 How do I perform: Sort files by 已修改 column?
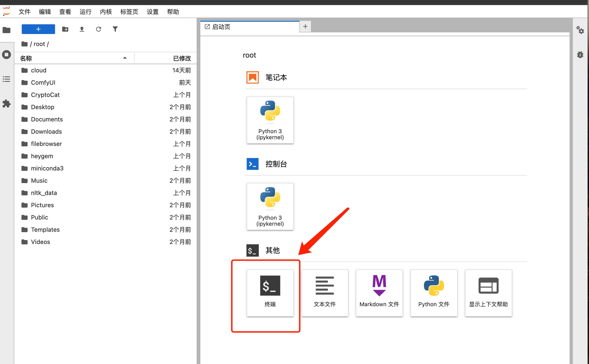[x=182, y=58]
